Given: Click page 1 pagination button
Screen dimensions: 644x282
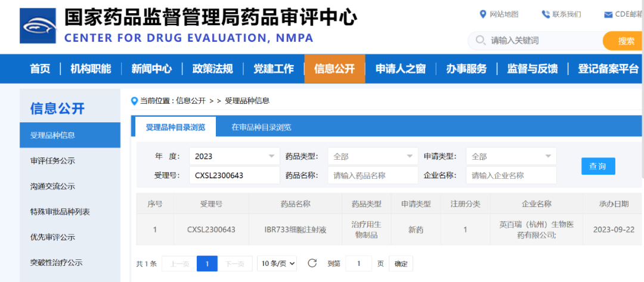Looking at the screenshot, I should [207, 264].
